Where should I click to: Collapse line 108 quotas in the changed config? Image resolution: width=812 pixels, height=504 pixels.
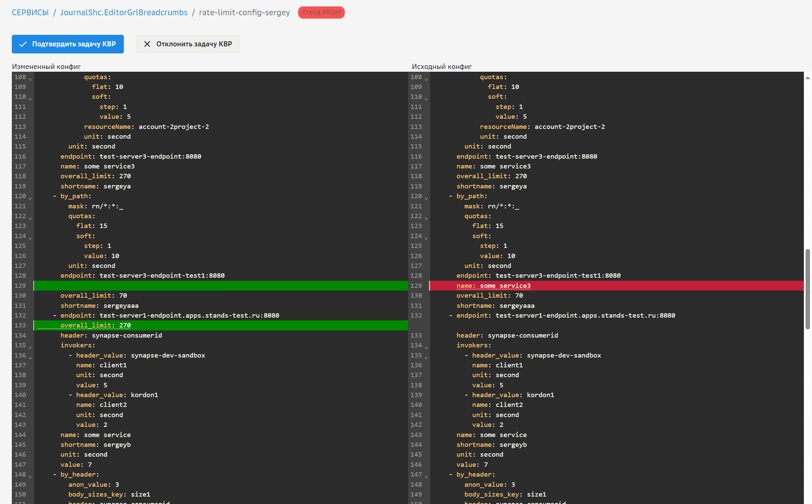(x=30, y=79)
